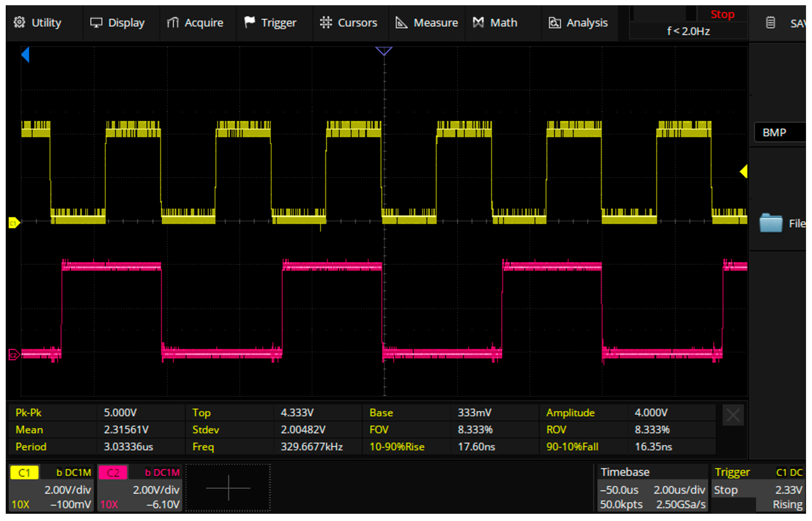812x521 pixels.
Task: Click the Trigger flag icon
Action: click(250, 22)
